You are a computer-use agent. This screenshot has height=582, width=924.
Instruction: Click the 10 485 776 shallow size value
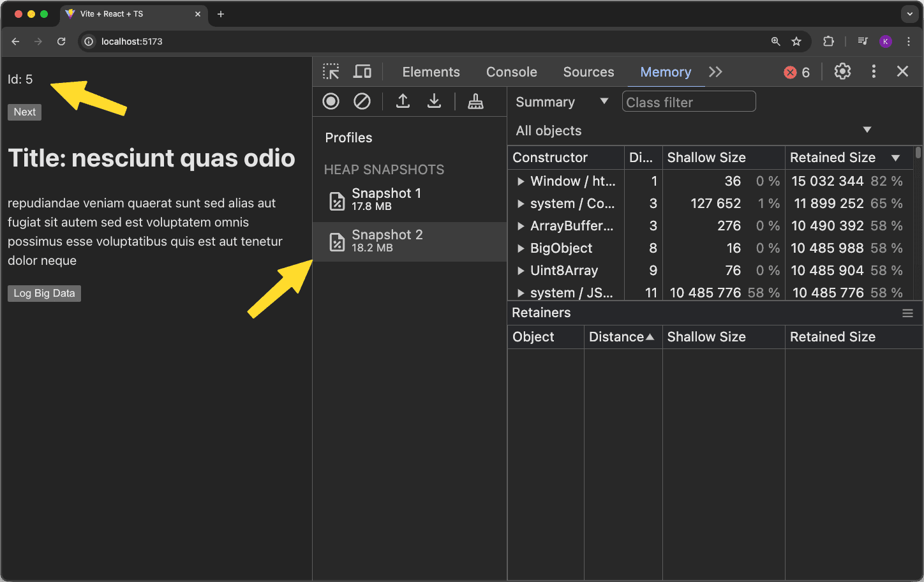(705, 293)
